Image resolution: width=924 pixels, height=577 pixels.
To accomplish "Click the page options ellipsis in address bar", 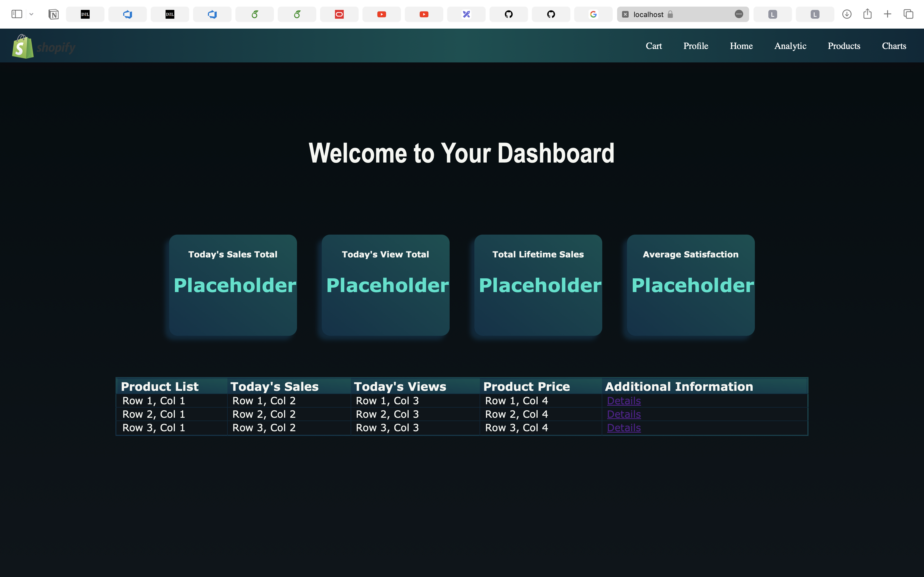I will 739,14.
